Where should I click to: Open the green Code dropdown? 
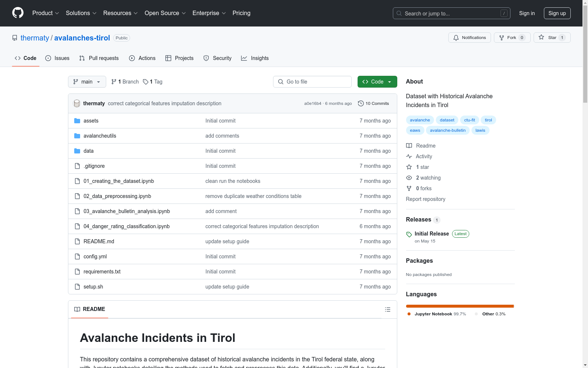377,82
